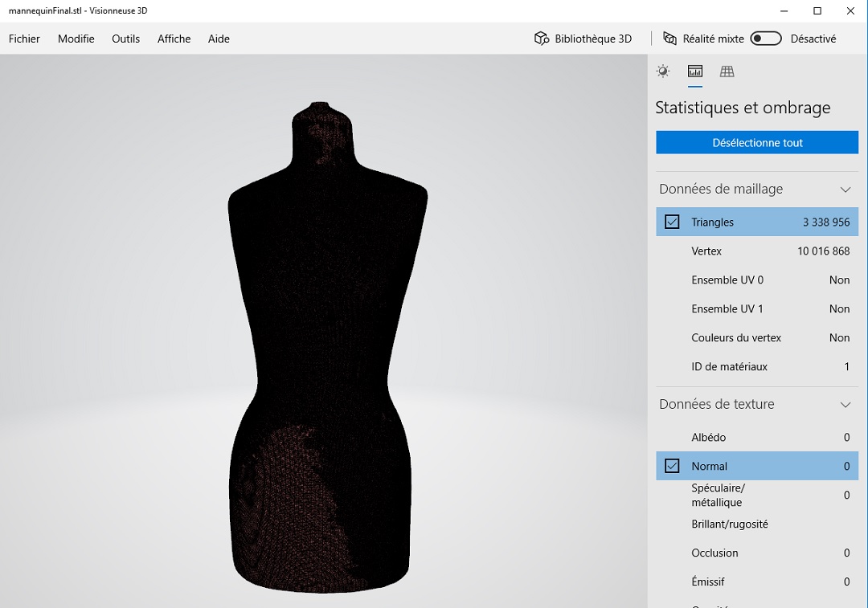Select the statistics and shading tab icon
This screenshot has width=868, height=608.
(x=694, y=71)
